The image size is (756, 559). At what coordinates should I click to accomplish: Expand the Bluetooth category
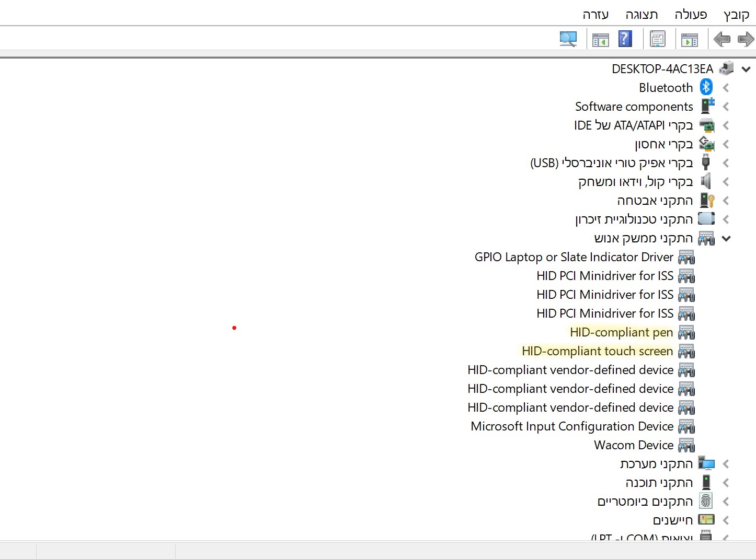pyautogui.click(x=726, y=88)
